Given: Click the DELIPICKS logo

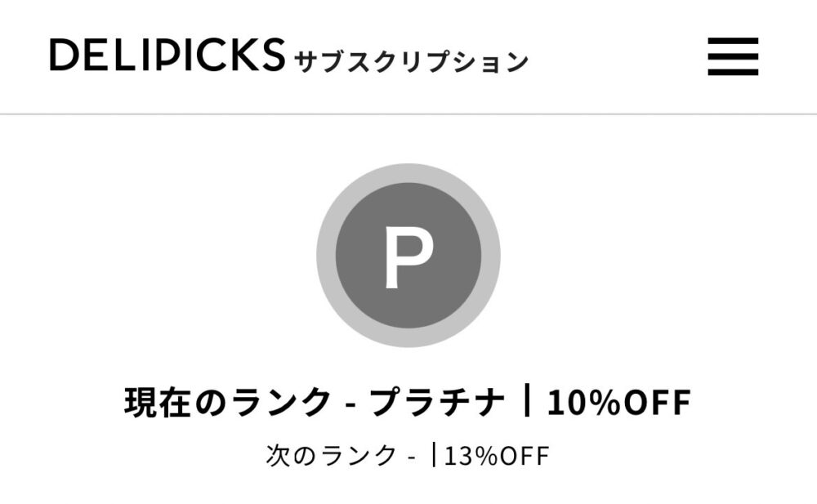Looking at the screenshot, I should pos(167,55).
